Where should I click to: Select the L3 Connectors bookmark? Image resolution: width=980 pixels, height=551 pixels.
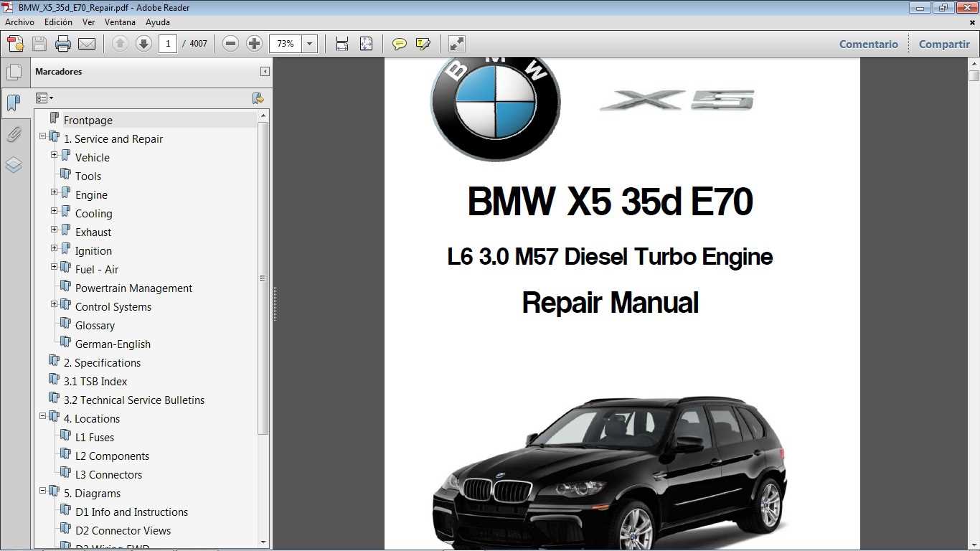click(x=108, y=475)
